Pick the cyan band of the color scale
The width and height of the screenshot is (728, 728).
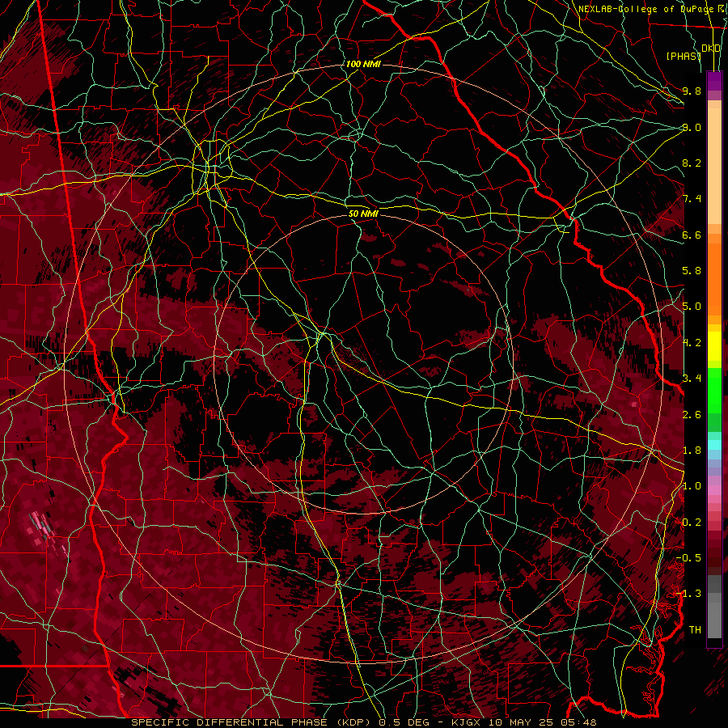coord(714,444)
